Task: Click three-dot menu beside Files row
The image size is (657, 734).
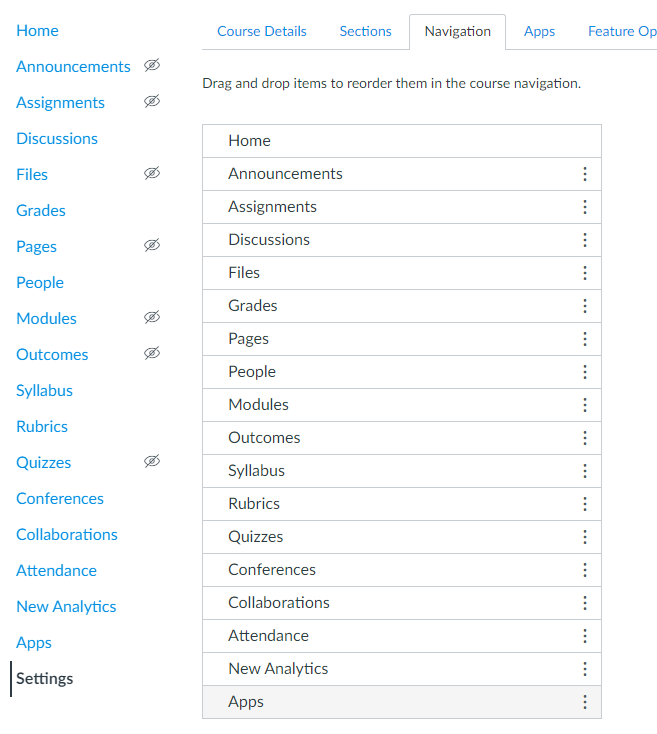Action: (585, 273)
